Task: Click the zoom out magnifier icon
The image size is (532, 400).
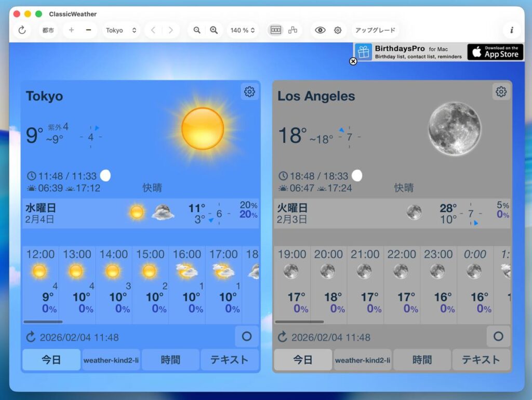Action: click(x=197, y=30)
